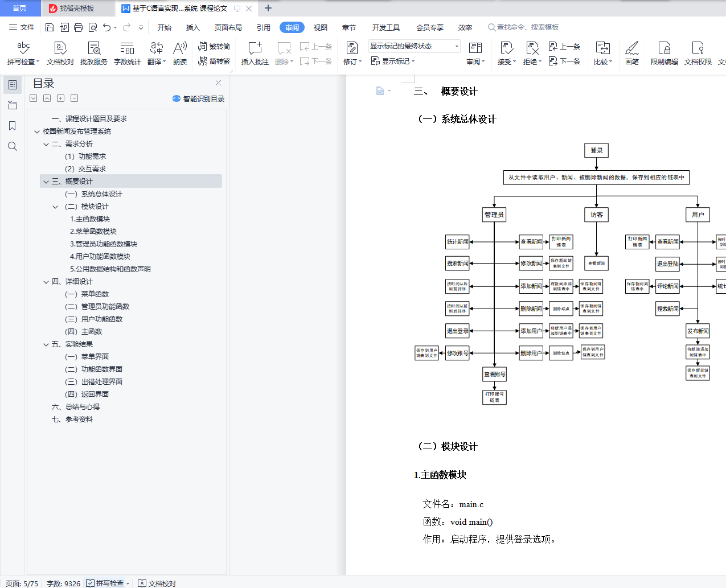Go to the 首页 home tab
The height and width of the screenshot is (588, 726).
click(x=19, y=9)
